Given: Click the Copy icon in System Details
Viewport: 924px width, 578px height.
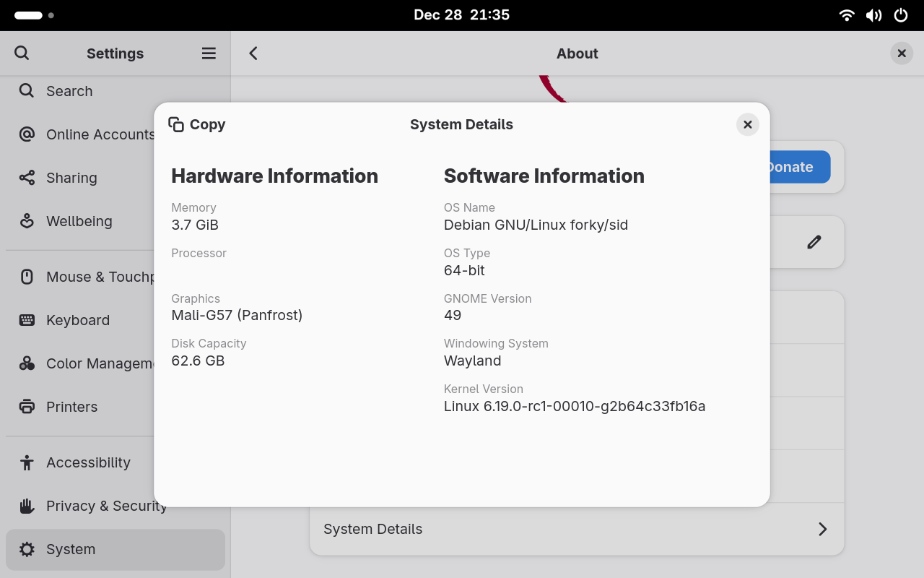Looking at the screenshot, I should [176, 124].
